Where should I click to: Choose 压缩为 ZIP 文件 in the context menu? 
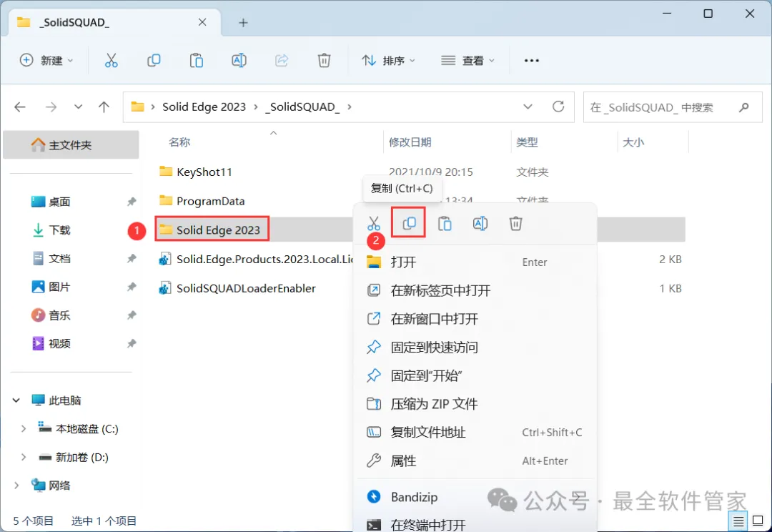tap(475, 404)
